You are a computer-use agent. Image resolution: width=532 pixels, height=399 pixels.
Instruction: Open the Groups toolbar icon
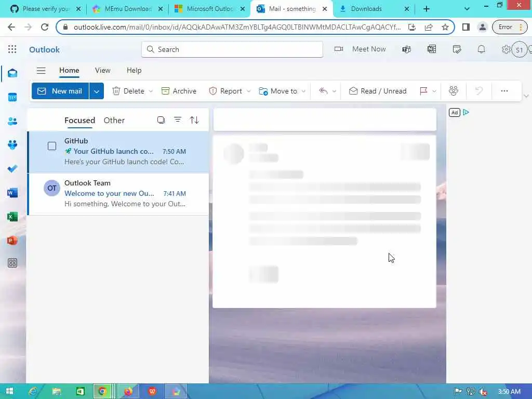454,91
